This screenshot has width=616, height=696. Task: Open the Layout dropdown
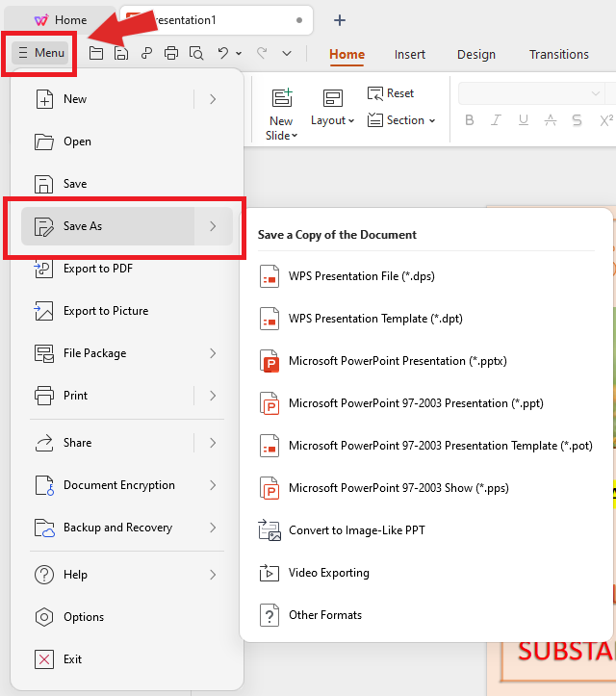[332, 109]
